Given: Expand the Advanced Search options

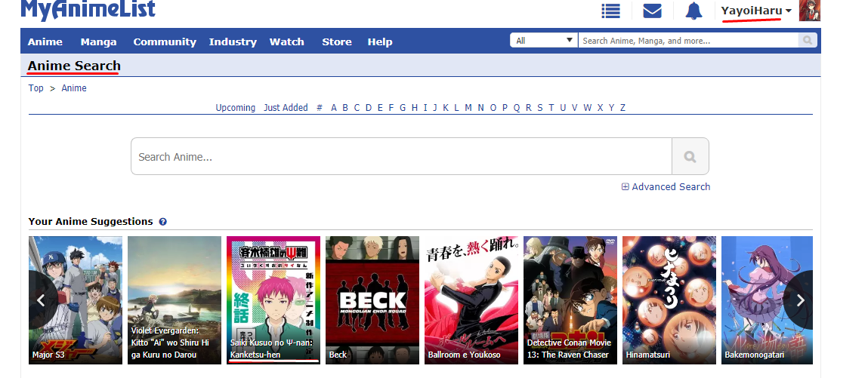Looking at the screenshot, I should click(666, 186).
